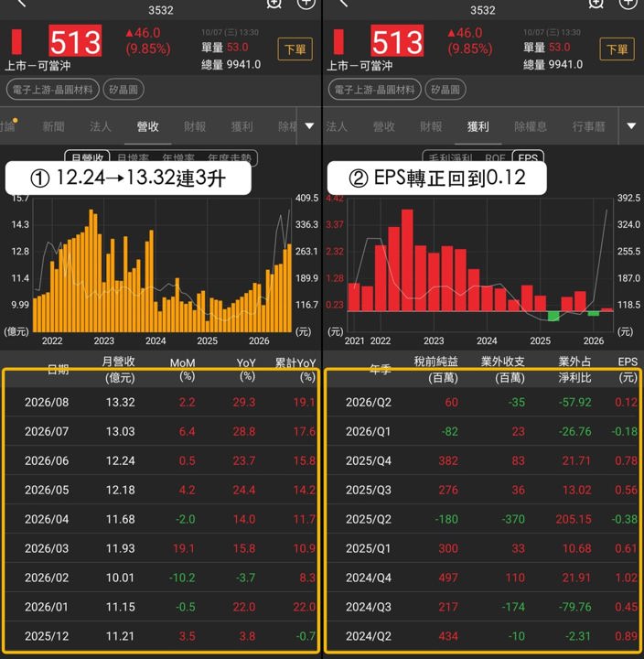Select the 營收 tab in the left panel
Screen dimensions: 644x659
coord(148,126)
